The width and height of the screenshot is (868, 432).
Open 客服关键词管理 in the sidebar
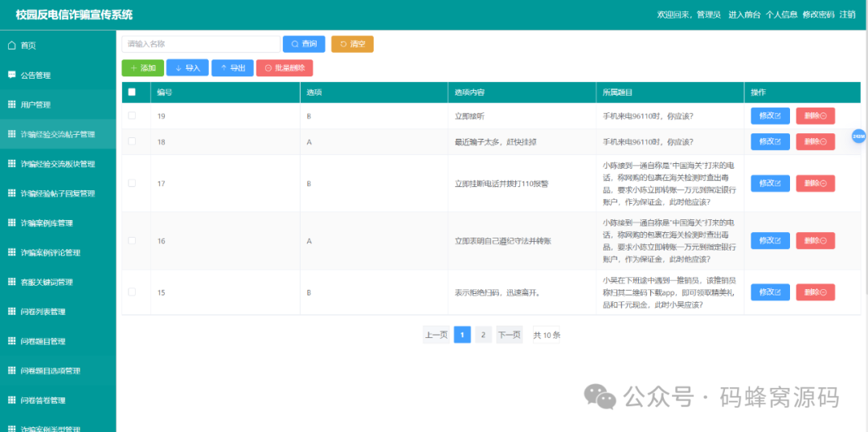(x=58, y=282)
